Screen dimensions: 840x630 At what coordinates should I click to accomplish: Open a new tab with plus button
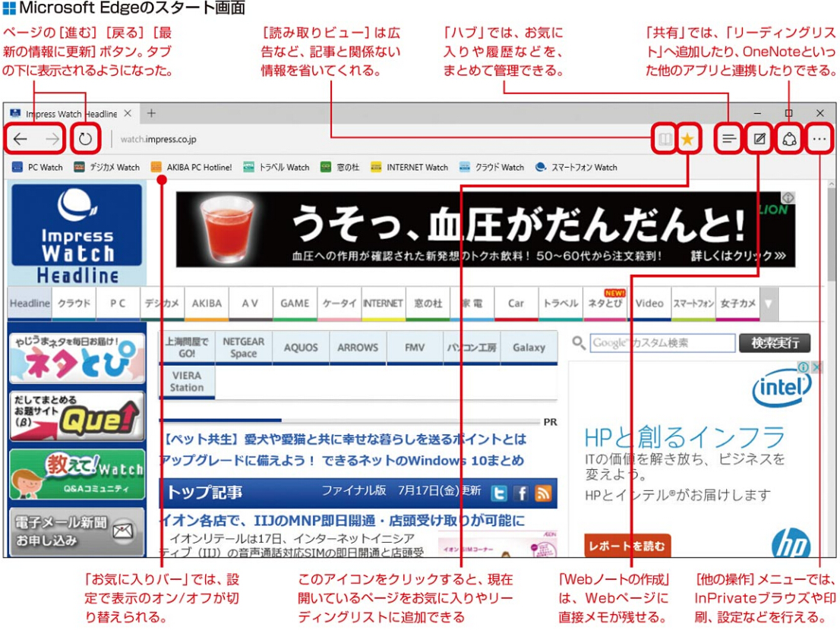[152, 113]
